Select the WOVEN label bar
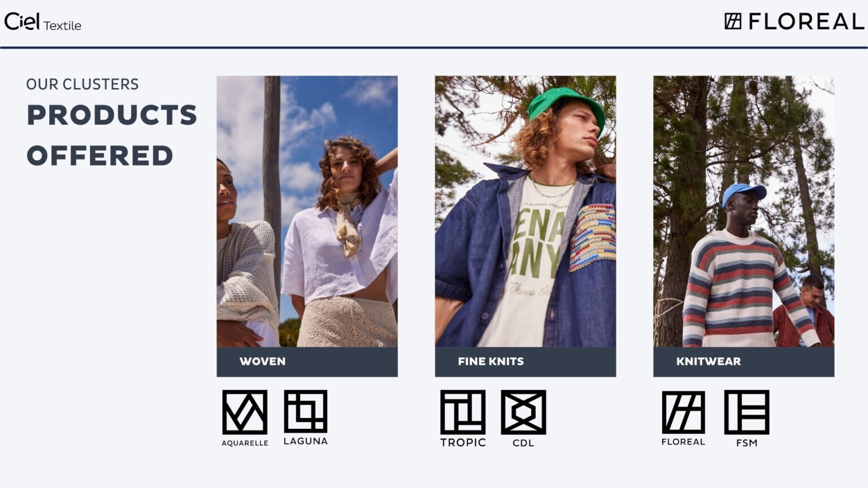Screen dimensions: 868x488 (x=307, y=362)
